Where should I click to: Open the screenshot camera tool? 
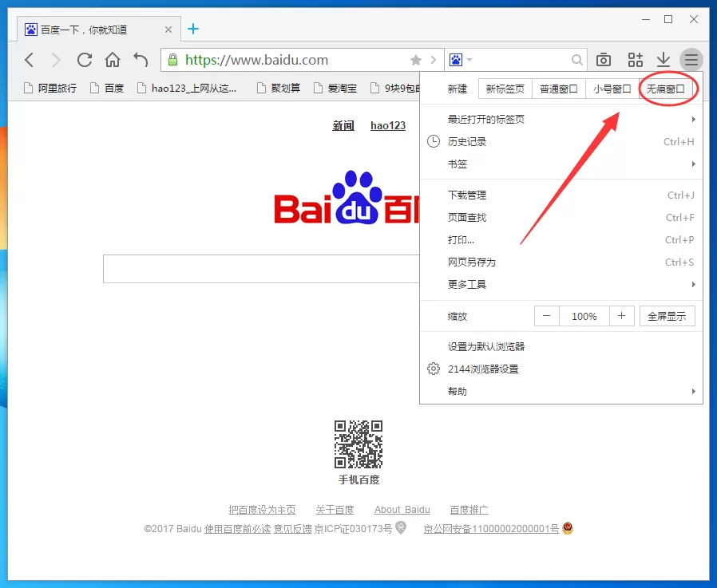pos(604,60)
